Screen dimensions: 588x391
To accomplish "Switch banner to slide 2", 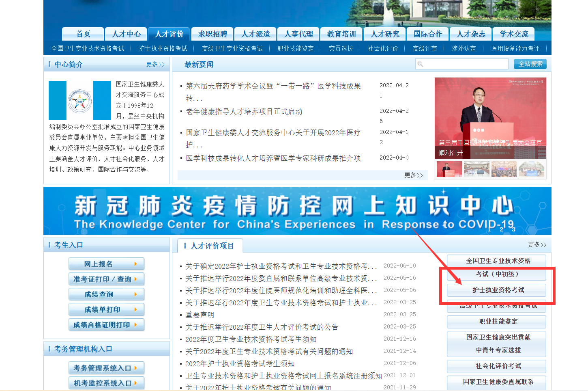I will [501, 229].
